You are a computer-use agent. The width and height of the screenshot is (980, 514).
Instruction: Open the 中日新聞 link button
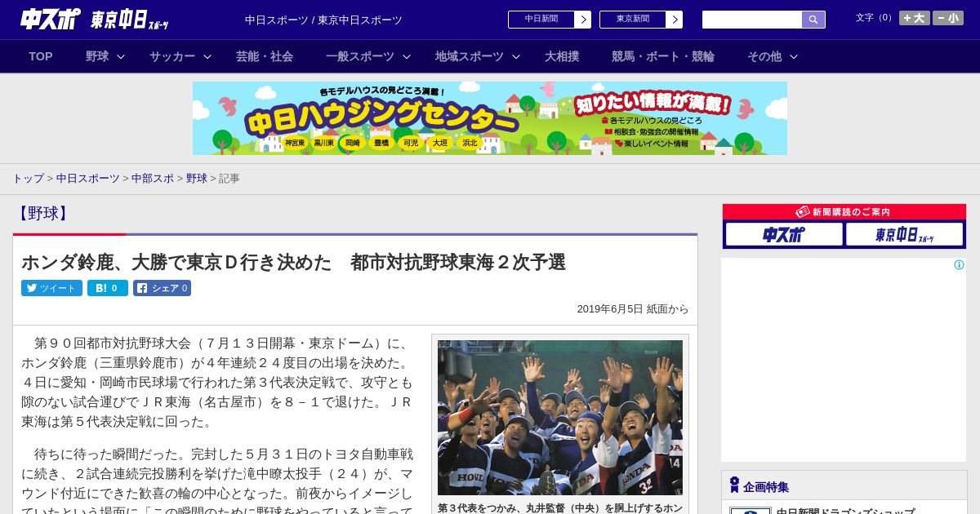click(x=550, y=20)
